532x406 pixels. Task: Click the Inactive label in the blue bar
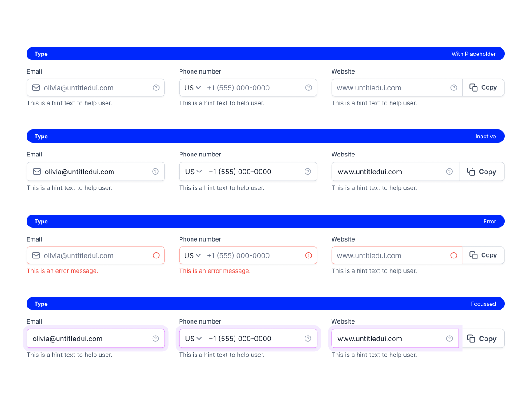485,137
